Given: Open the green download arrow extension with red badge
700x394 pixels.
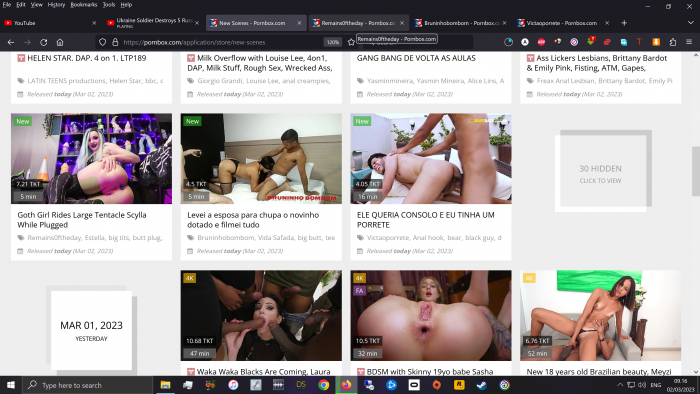Looking at the screenshot, I should point(591,41).
